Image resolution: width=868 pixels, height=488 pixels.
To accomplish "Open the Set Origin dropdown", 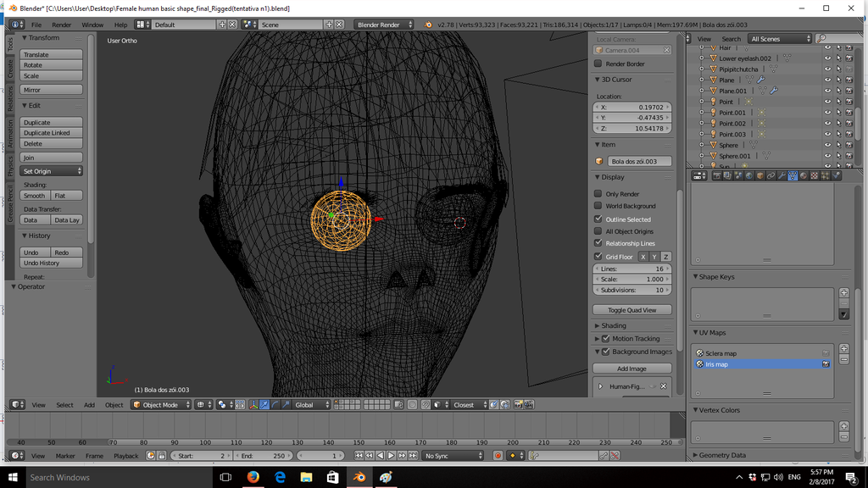I will (x=52, y=171).
